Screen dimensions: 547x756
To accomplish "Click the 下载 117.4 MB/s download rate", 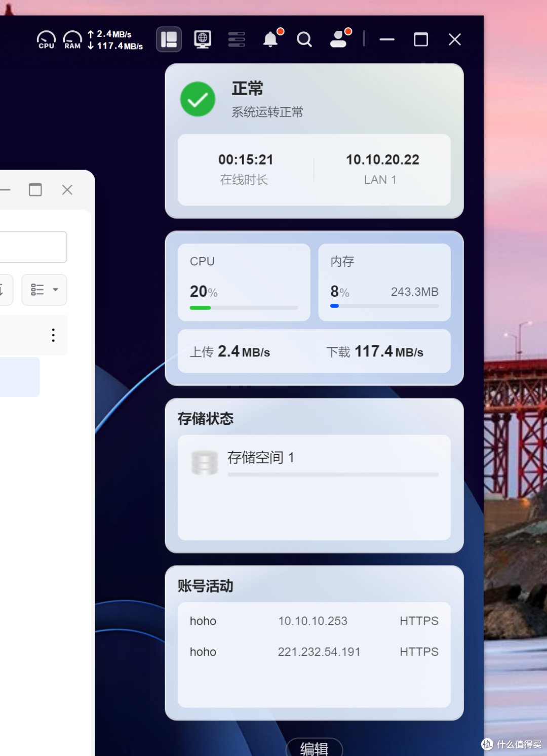I will pos(375,351).
